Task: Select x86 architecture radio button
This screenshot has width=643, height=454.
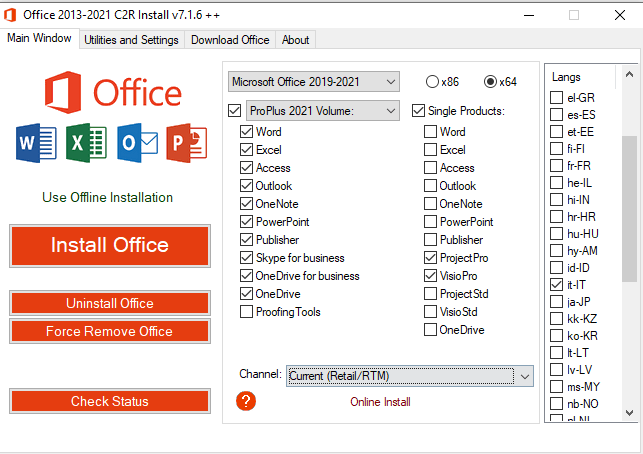Action: tap(432, 82)
